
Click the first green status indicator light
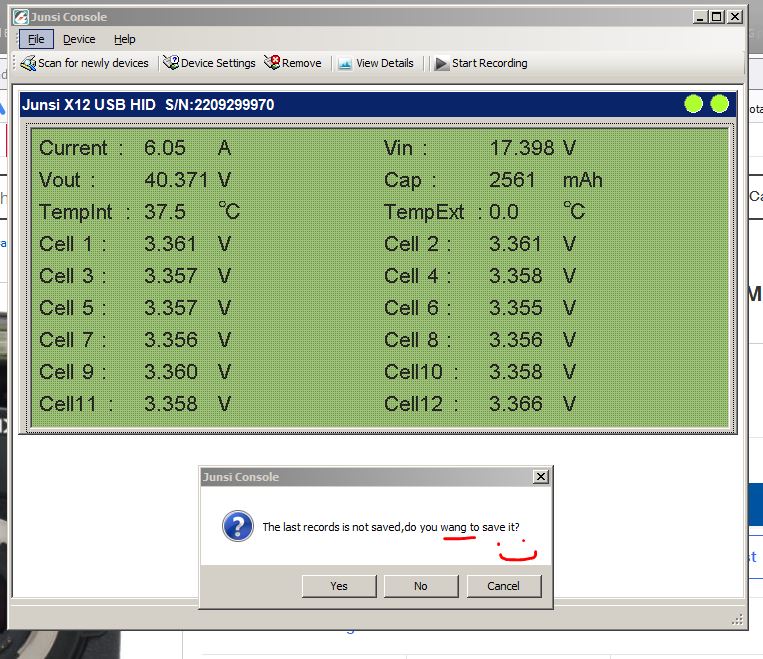pyautogui.click(x=693, y=104)
